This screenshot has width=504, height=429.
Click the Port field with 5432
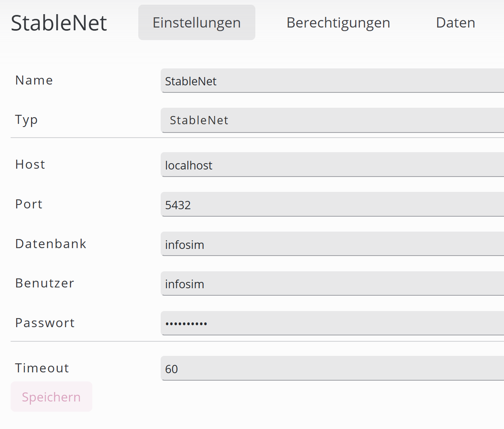click(x=332, y=205)
